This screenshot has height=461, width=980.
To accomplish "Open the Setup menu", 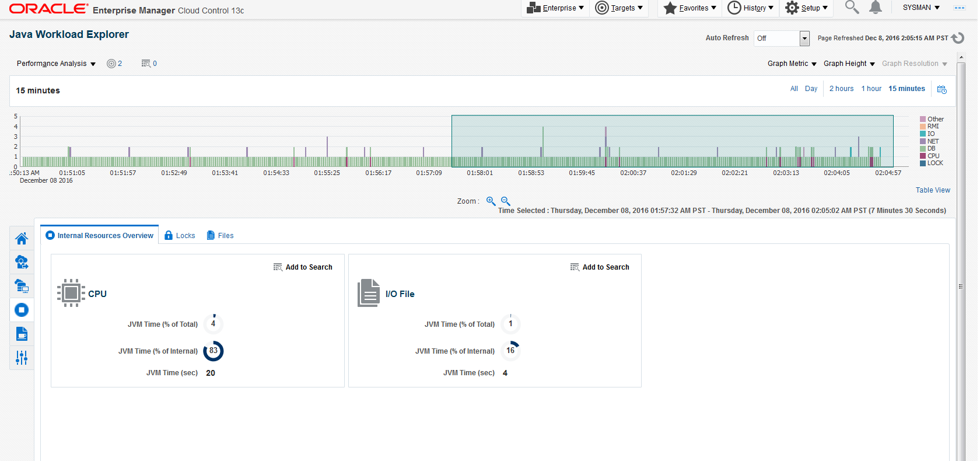I will pyautogui.click(x=807, y=8).
